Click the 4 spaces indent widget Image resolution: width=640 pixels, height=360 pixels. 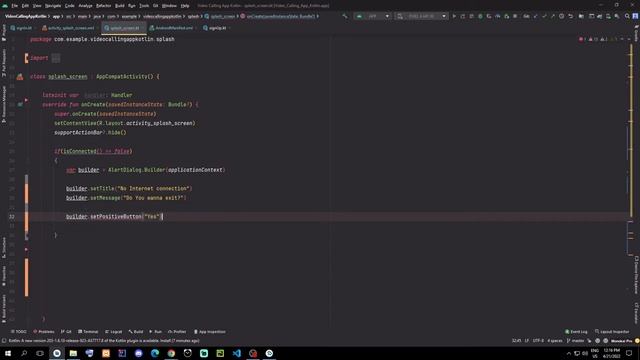pos(554,341)
